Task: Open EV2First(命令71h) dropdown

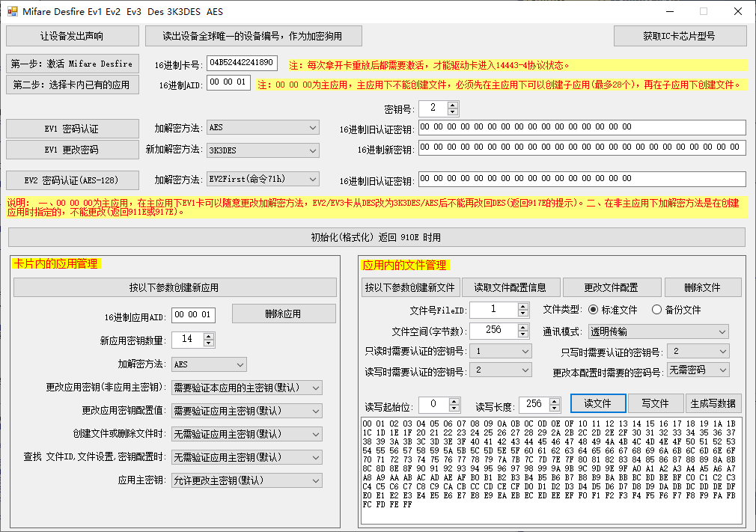Action: 263,180
